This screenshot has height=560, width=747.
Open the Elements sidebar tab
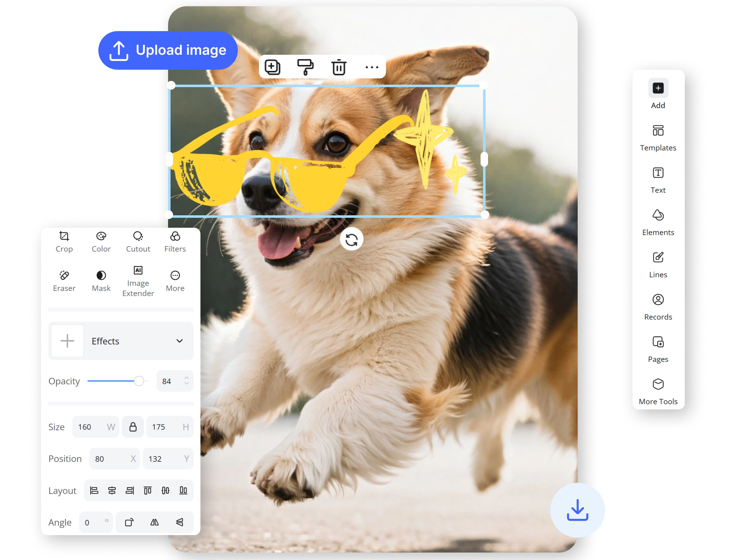[657, 222]
